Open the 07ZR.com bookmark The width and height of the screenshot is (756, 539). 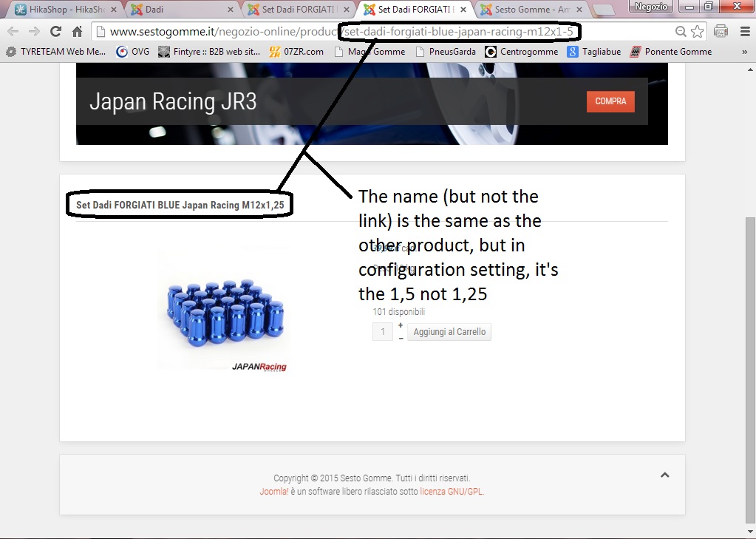pyautogui.click(x=296, y=52)
